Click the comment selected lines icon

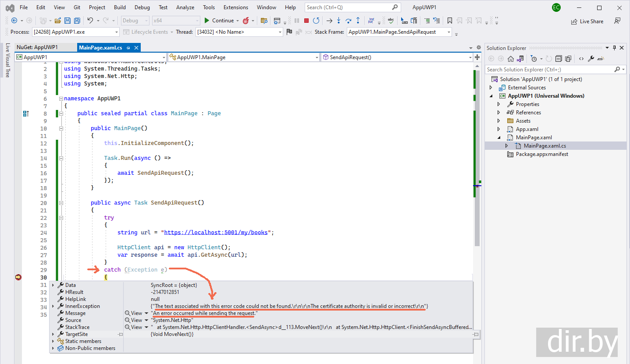[x=427, y=21]
